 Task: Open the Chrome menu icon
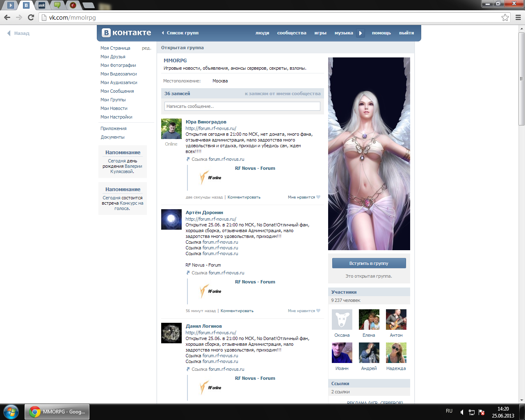click(x=518, y=17)
